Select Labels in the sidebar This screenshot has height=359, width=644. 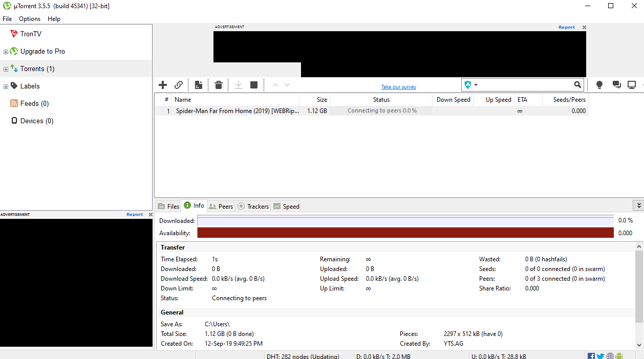[30, 86]
